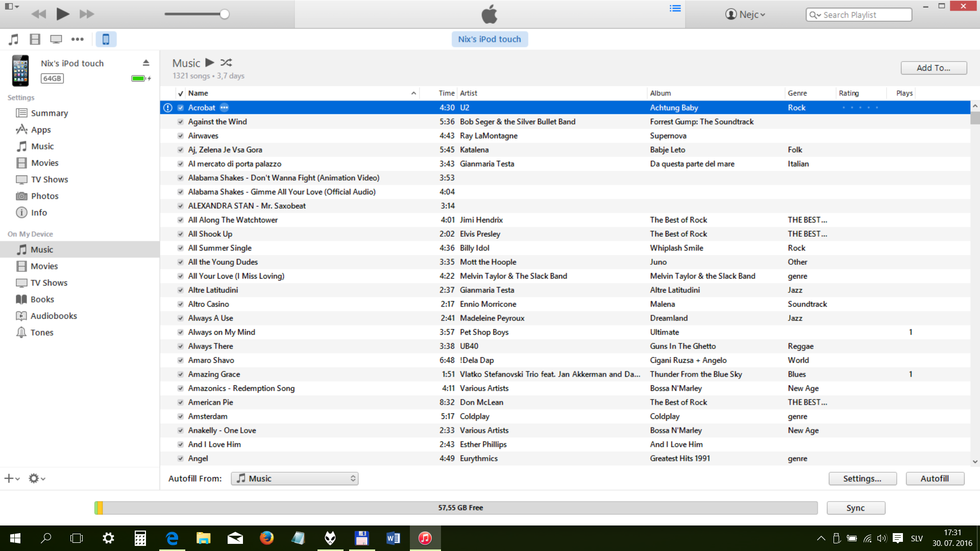Click the Autofill button
The image size is (980, 551).
pyautogui.click(x=934, y=479)
